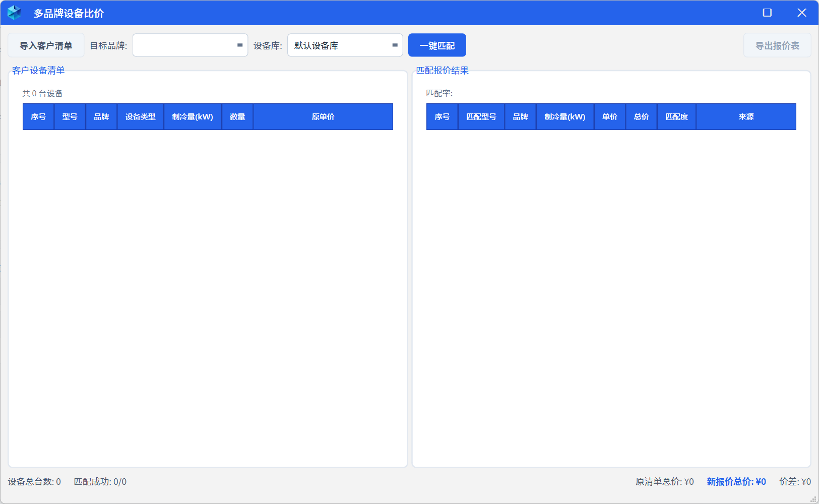This screenshot has width=819, height=504.
Task: Click the 原单价 column header
Action: 323,116
